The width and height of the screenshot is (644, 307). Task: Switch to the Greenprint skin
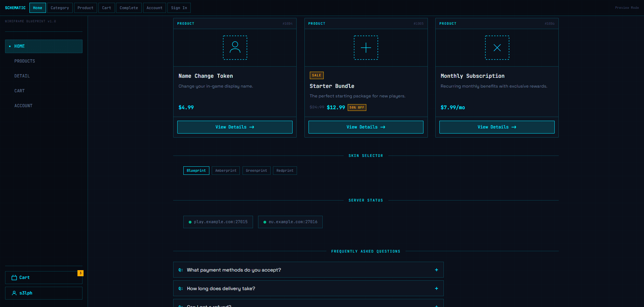pyautogui.click(x=256, y=171)
